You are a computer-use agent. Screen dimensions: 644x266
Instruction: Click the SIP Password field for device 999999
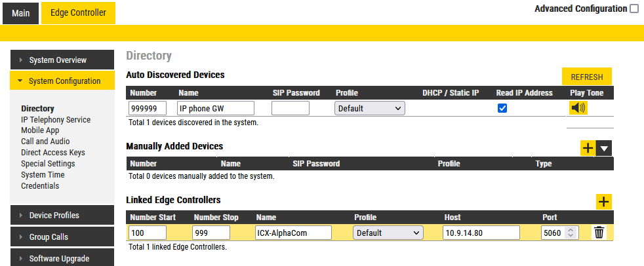pyautogui.click(x=290, y=108)
